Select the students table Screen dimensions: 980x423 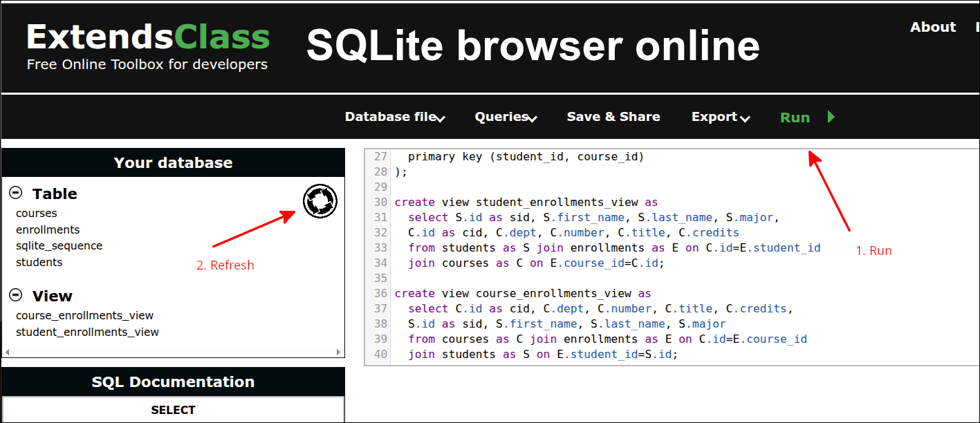point(39,262)
